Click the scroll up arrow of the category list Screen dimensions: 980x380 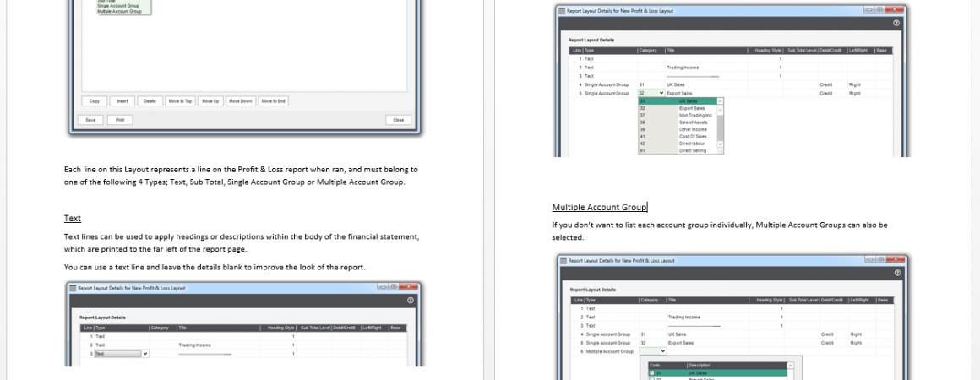pyautogui.click(x=721, y=100)
